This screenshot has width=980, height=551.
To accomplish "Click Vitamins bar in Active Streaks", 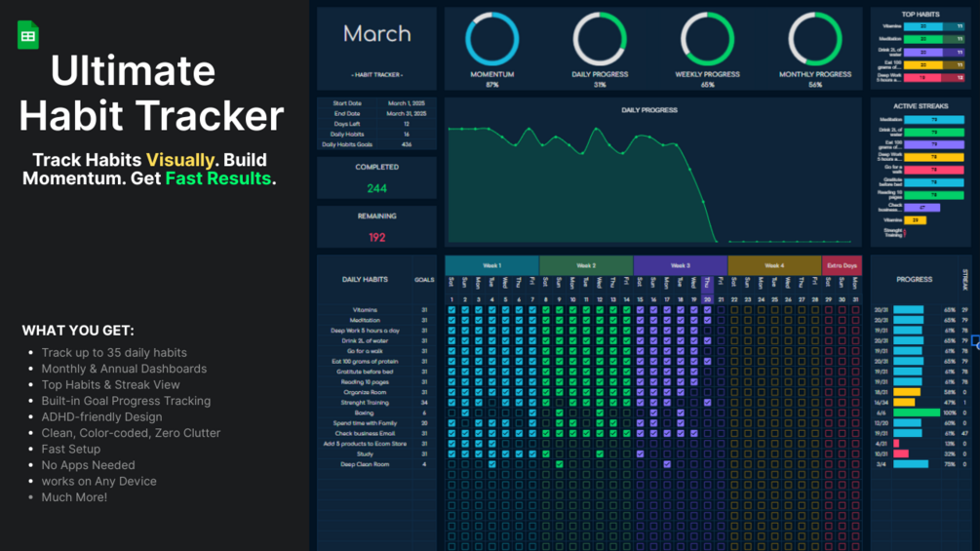I will 915,219.
